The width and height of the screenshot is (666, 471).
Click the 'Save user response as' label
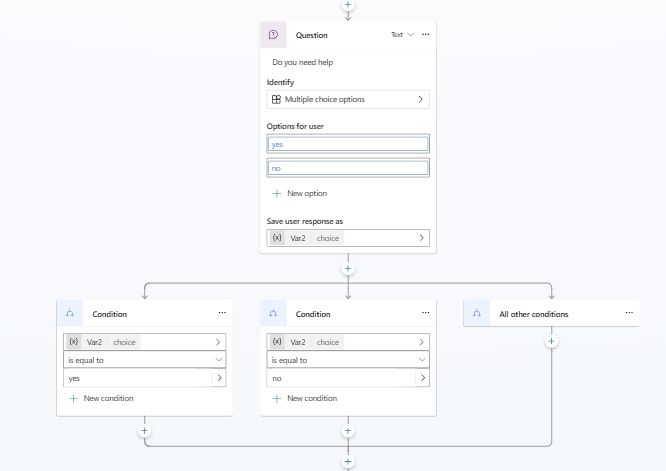[305, 221]
